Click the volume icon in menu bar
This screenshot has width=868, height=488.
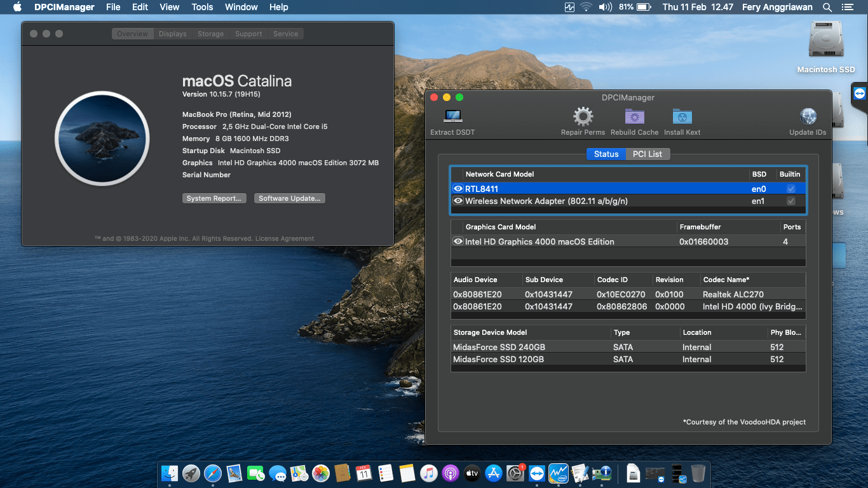click(x=605, y=7)
